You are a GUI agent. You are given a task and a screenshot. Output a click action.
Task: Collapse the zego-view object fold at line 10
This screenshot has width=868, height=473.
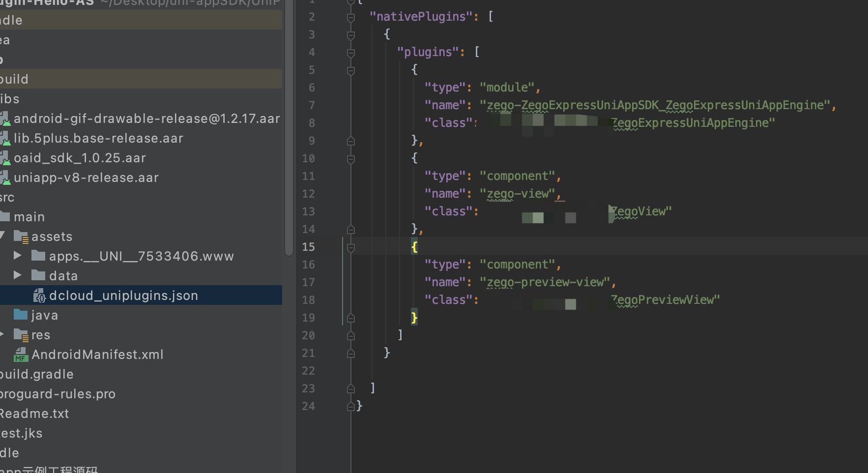351,159
